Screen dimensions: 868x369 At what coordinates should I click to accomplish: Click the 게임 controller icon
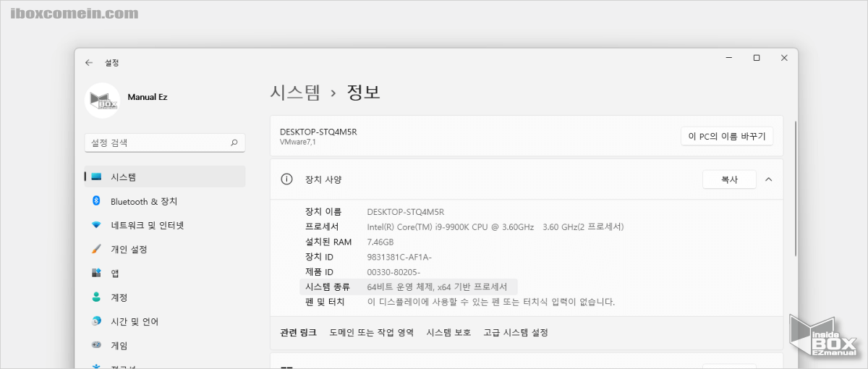[96, 345]
